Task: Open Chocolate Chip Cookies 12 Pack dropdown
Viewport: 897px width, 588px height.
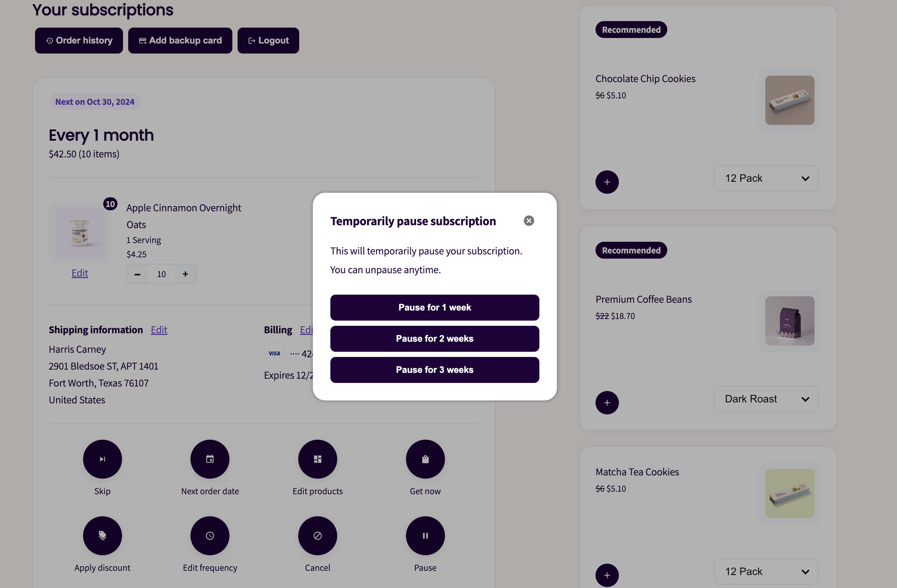Action: coord(766,178)
